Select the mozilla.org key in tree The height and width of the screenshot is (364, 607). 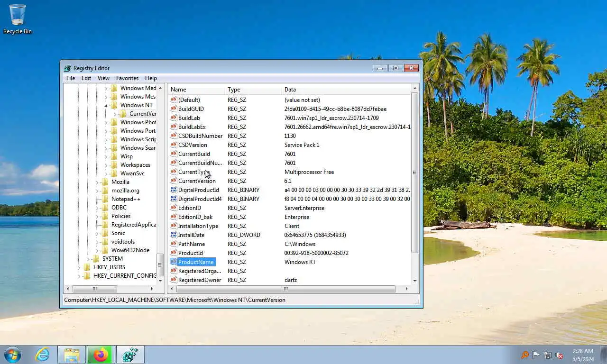click(125, 191)
